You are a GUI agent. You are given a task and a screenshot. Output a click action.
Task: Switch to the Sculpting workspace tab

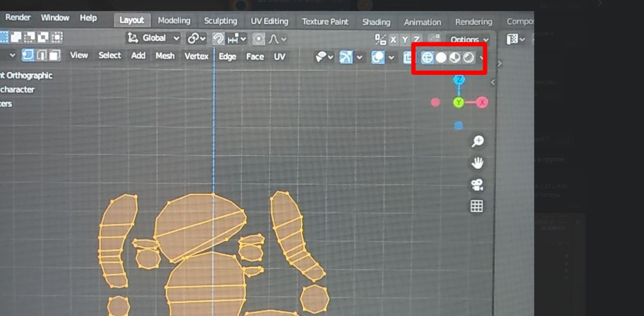click(x=220, y=21)
